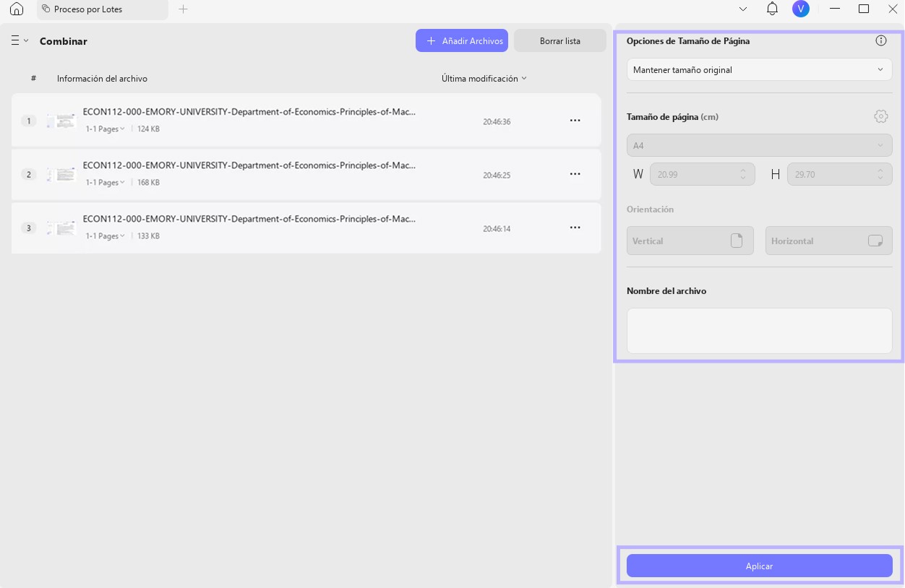Click Borrar lista button
Screen dimensions: 905x588
click(x=560, y=41)
